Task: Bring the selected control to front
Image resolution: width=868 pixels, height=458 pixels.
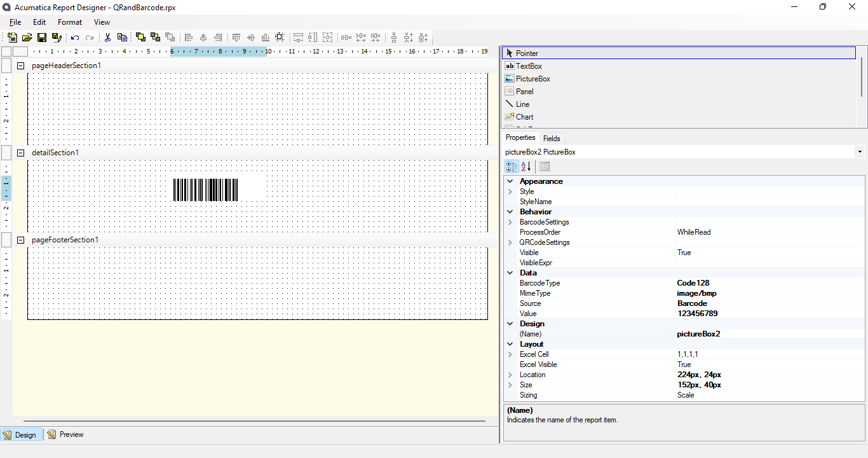Action: pos(140,38)
